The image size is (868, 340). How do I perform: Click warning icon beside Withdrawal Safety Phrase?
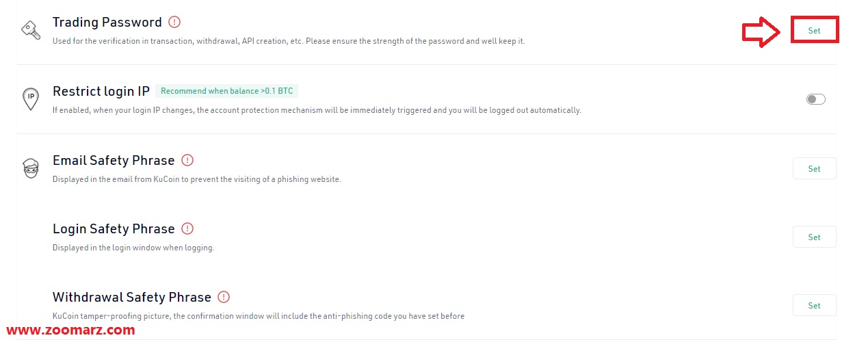click(x=224, y=297)
